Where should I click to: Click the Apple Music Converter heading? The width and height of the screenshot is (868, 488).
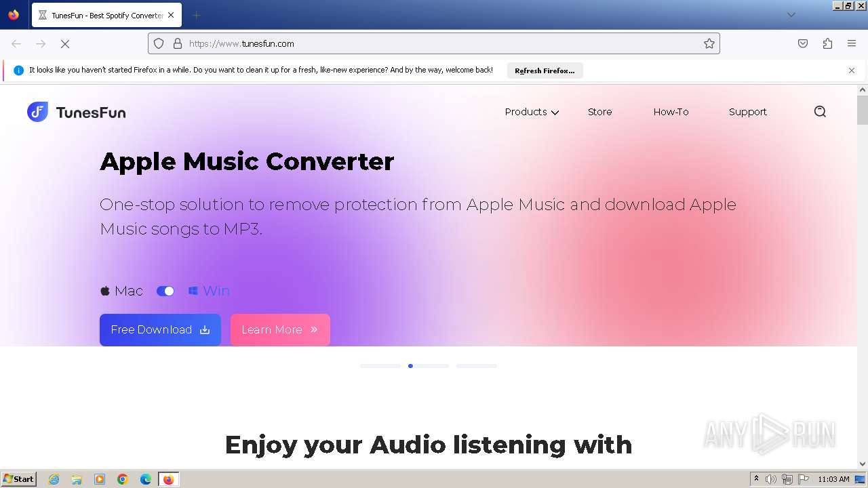coord(247,161)
